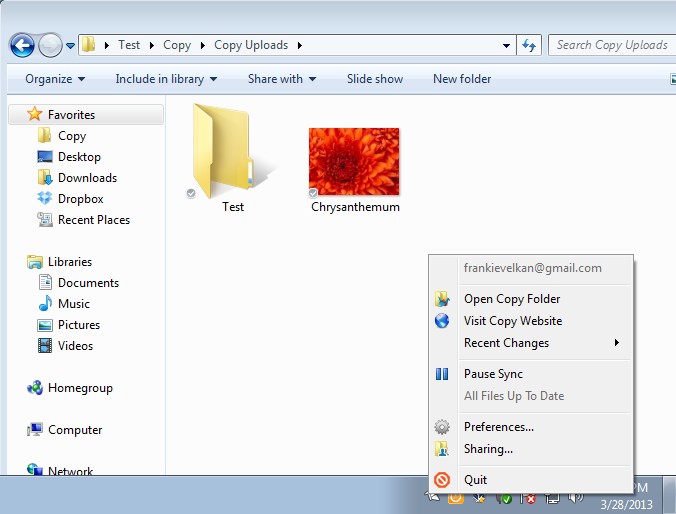The height and width of the screenshot is (514, 676).
Task: Select Homegroup in the navigation pane
Action: 80,388
